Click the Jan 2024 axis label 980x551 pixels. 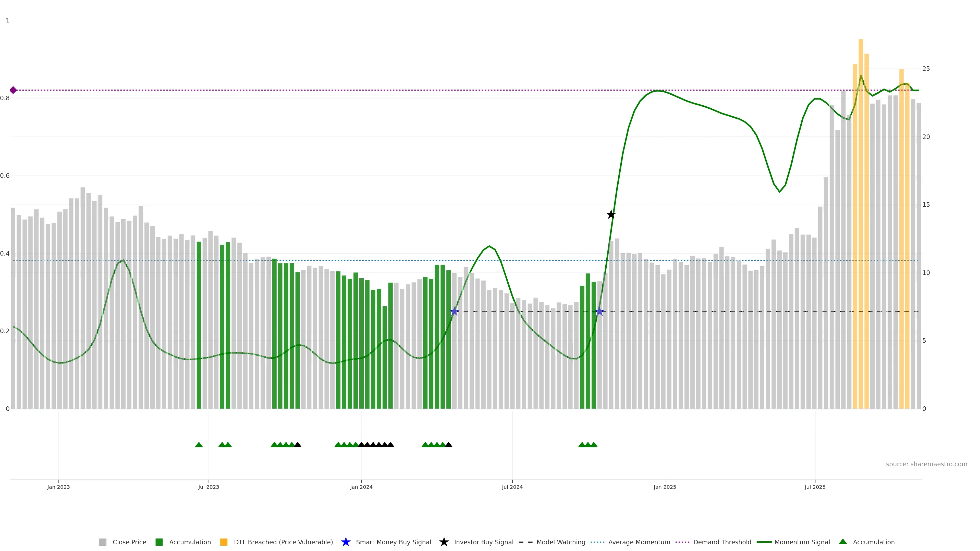pos(361,487)
